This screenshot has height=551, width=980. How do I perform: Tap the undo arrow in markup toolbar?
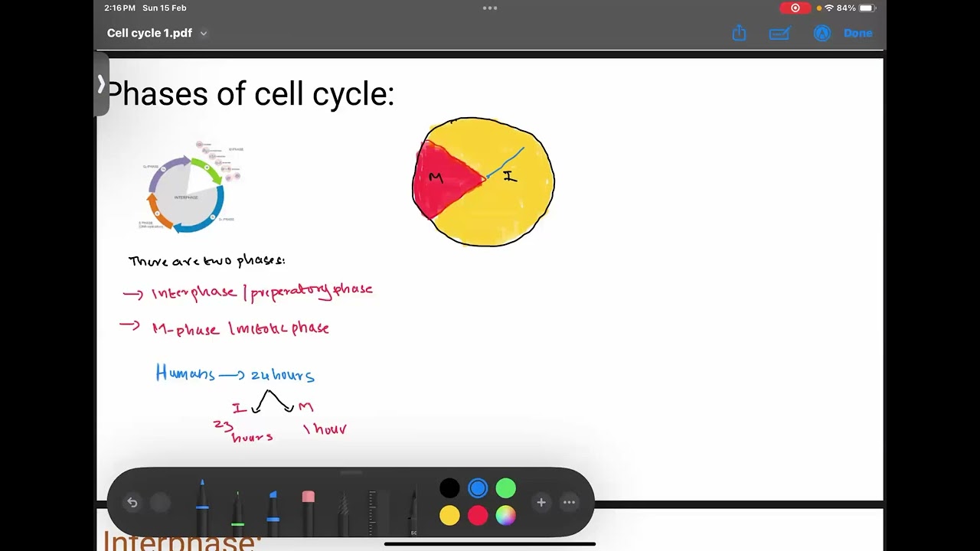click(132, 503)
